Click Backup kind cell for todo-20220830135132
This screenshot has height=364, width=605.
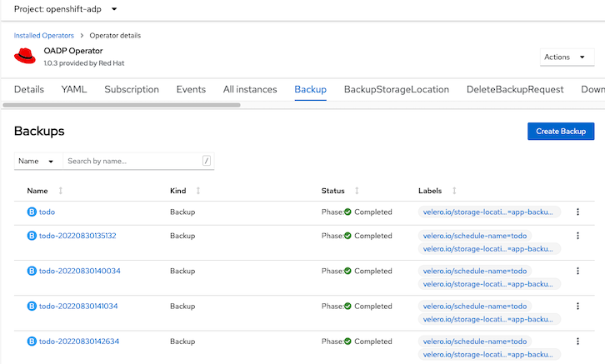(x=182, y=236)
